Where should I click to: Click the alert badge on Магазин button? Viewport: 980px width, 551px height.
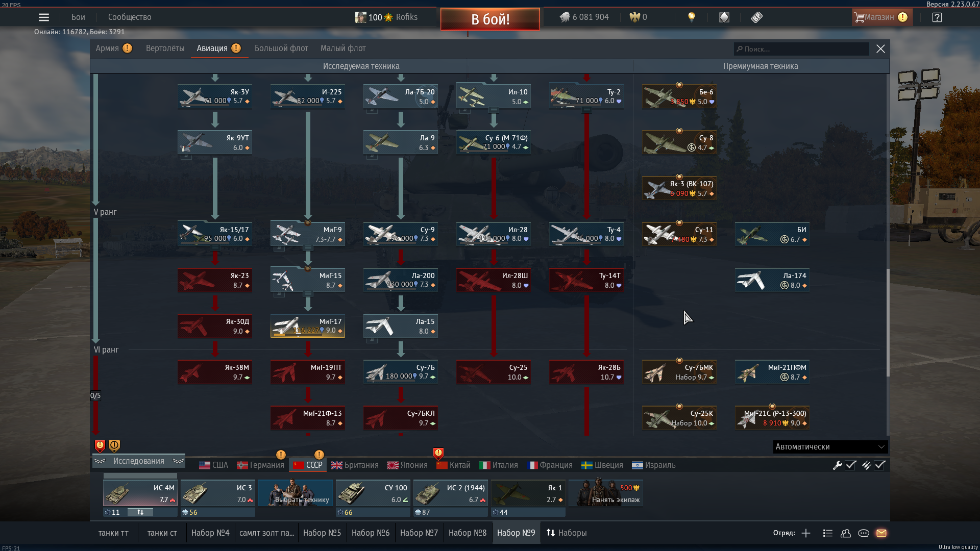click(x=902, y=17)
